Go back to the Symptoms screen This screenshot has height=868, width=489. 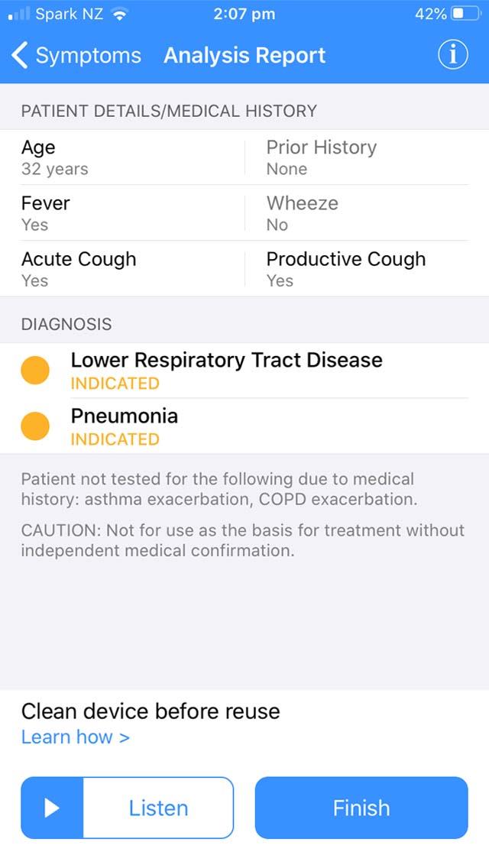click(77, 56)
